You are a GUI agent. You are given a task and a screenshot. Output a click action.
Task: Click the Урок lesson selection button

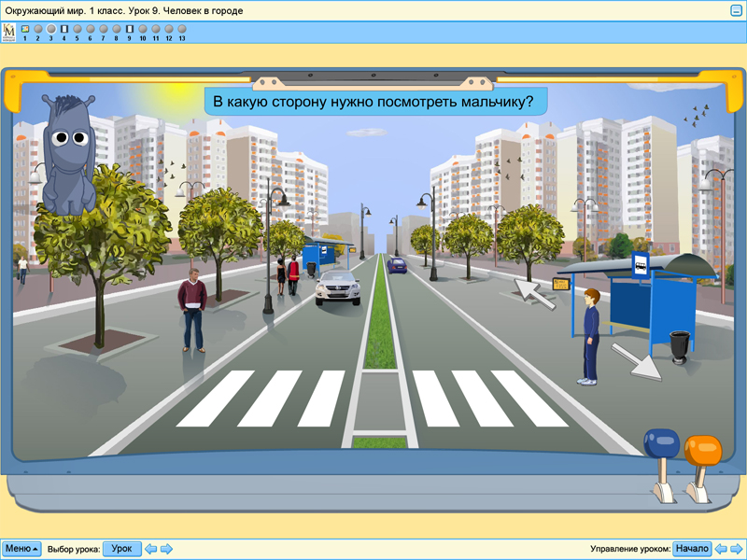(x=122, y=549)
